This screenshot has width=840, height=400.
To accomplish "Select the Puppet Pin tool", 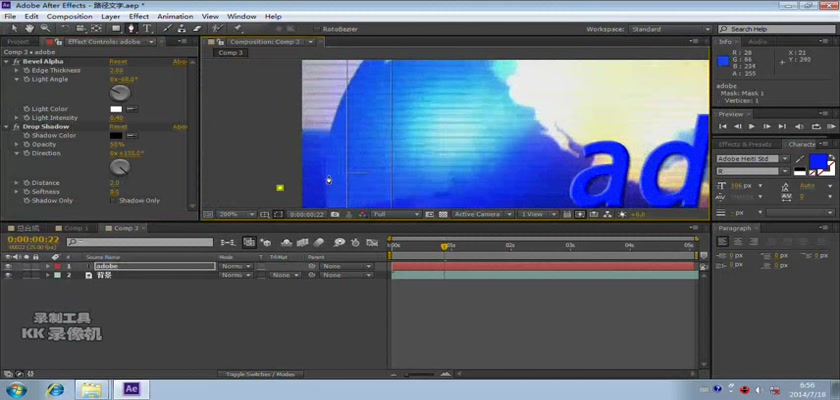I will pyautogui.click(x=238, y=28).
